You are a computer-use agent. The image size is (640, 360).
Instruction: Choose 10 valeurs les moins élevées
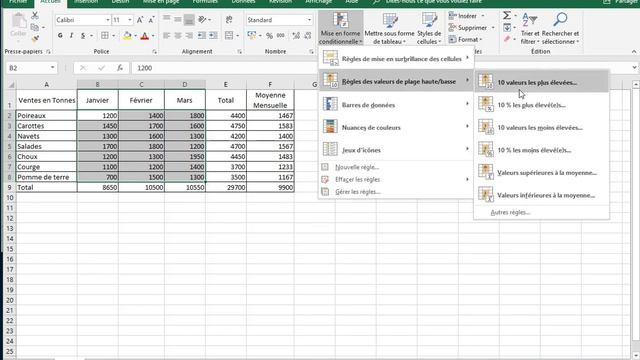(x=541, y=127)
